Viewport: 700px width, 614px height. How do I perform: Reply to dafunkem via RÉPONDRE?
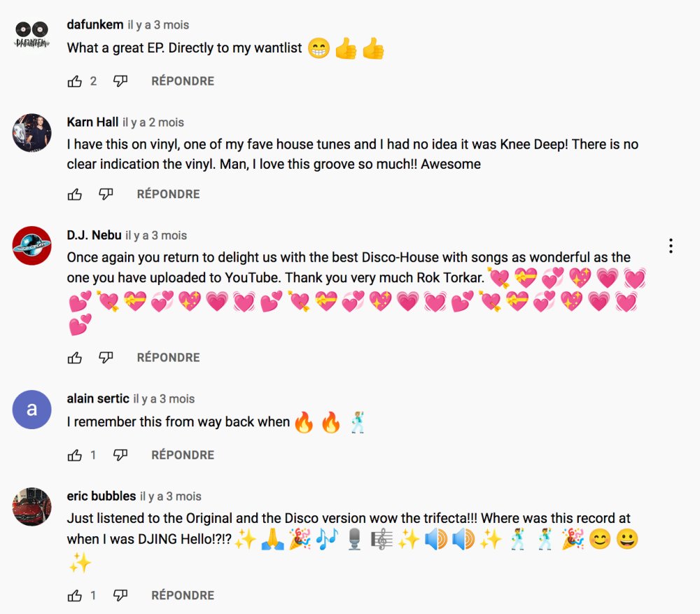(x=183, y=81)
